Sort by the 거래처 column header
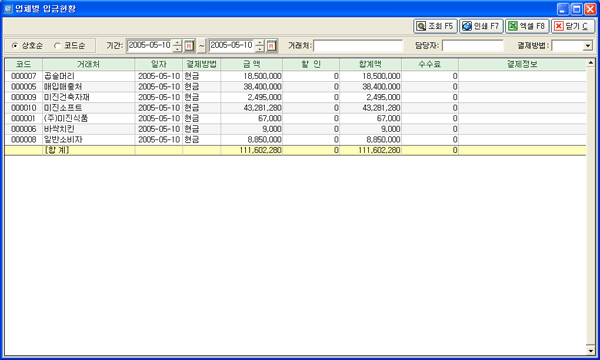600x360 pixels. pyautogui.click(x=88, y=64)
